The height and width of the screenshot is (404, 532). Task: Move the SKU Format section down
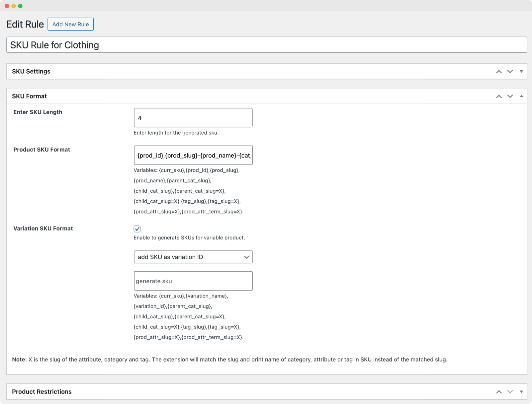(510, 96)
